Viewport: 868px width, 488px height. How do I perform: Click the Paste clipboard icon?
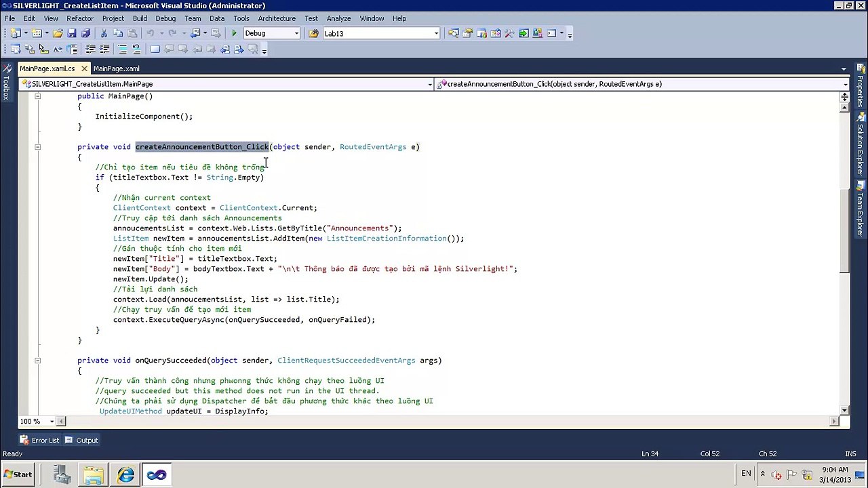tap(132, 33)
